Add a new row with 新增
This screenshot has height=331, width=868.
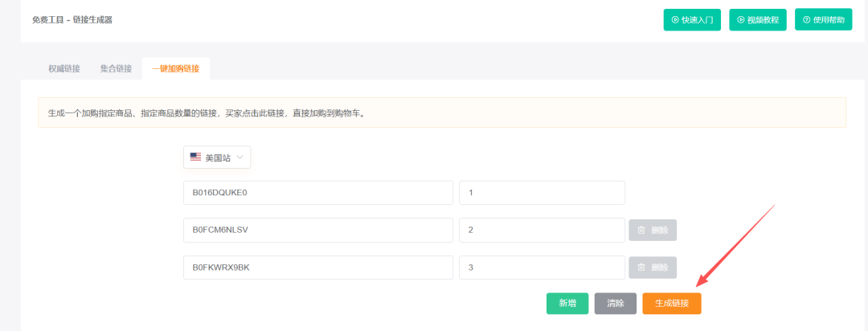pyautogui.click(x=567, y=304)
